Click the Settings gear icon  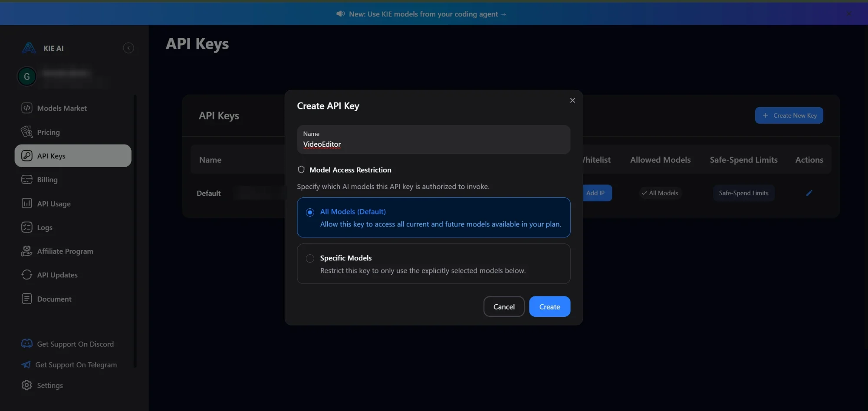pos(27,385)
